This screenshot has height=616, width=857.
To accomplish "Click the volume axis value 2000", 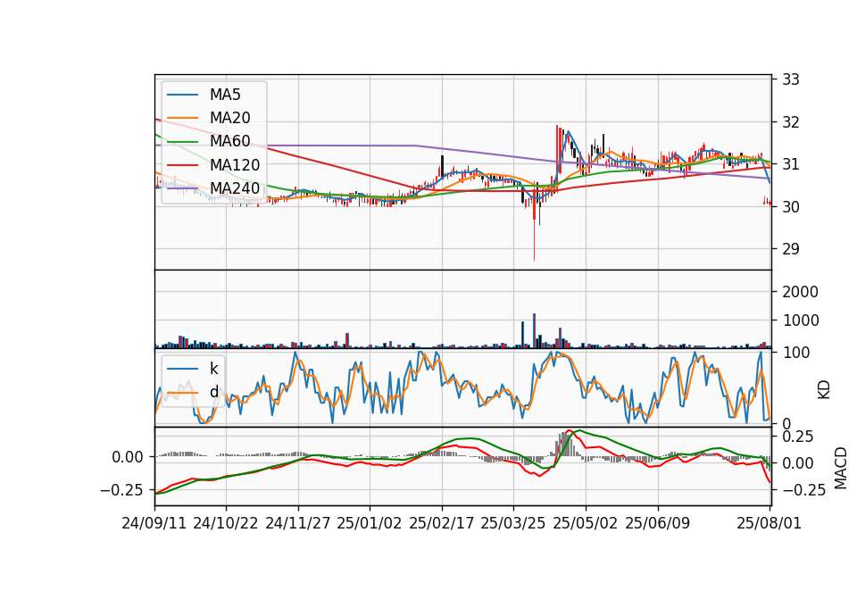I will [800, 292].
